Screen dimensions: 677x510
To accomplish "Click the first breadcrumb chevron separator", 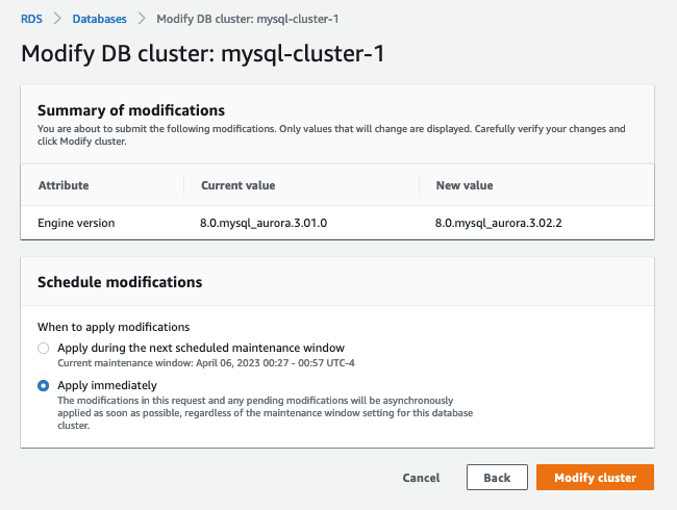I will click(57, 19).
